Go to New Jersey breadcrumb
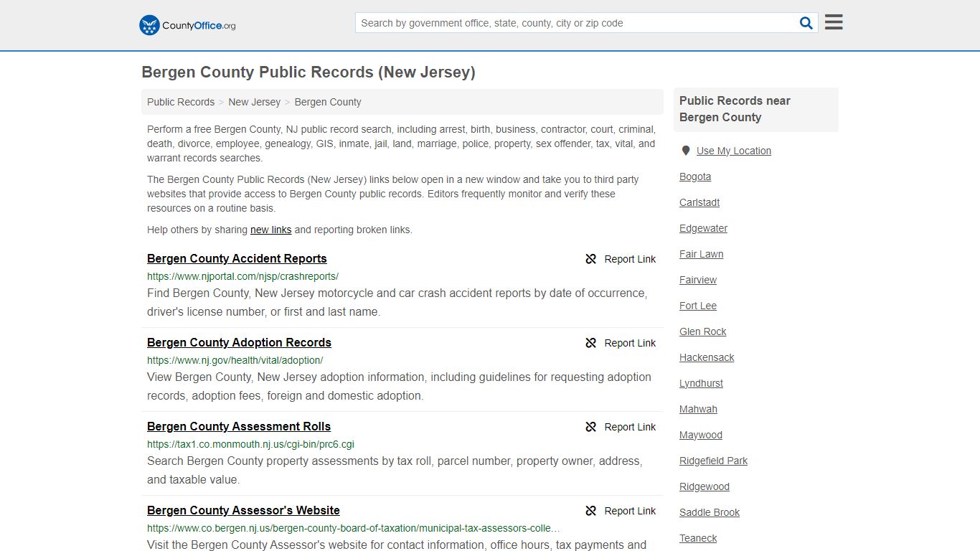 tap(255, 102)
